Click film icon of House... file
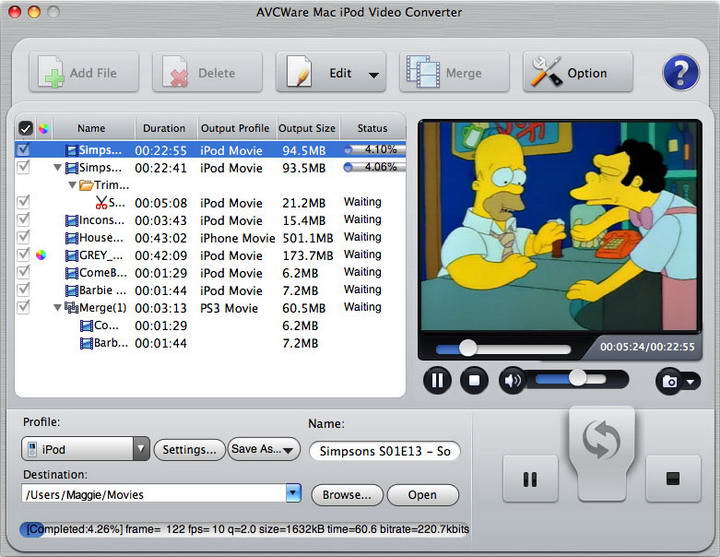Screen dimensions: 720x557 click(x=72, y=238)
